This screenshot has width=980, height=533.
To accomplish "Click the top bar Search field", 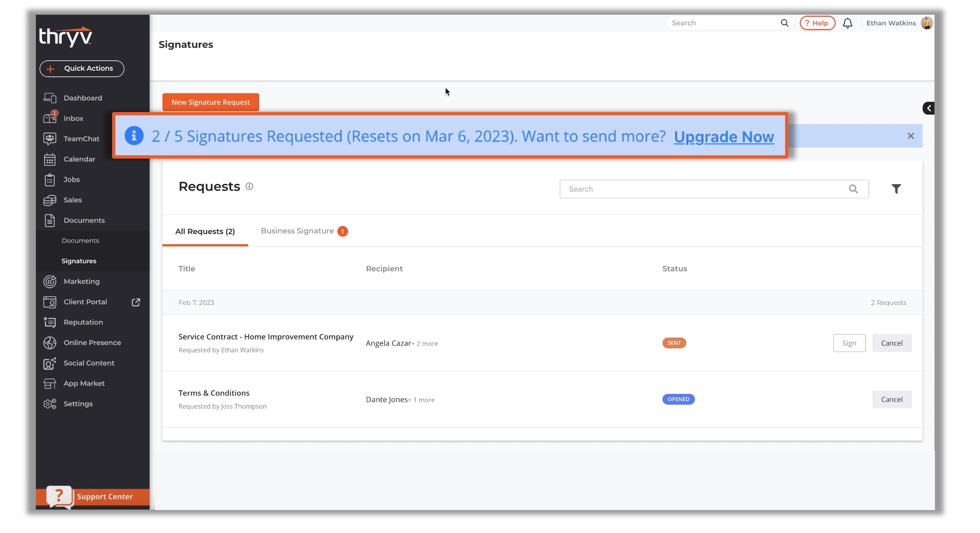I will [724, 23].
